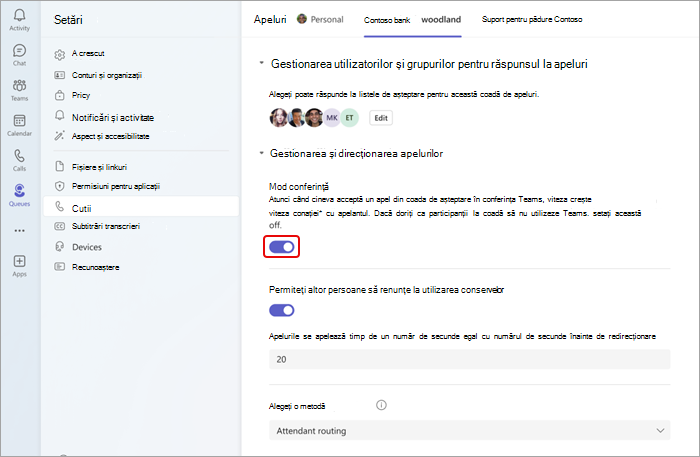The width and height of the screenshot is (700, 457).
Task: Click the Permisiuni shield icon
Action: pyautogui.click(x=59, y=186)
